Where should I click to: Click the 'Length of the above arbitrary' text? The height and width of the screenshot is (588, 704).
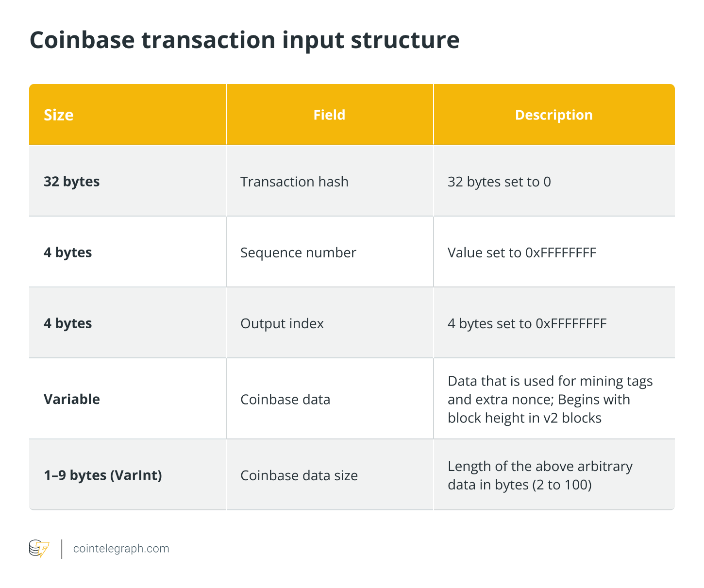click(x=540, y=466)
